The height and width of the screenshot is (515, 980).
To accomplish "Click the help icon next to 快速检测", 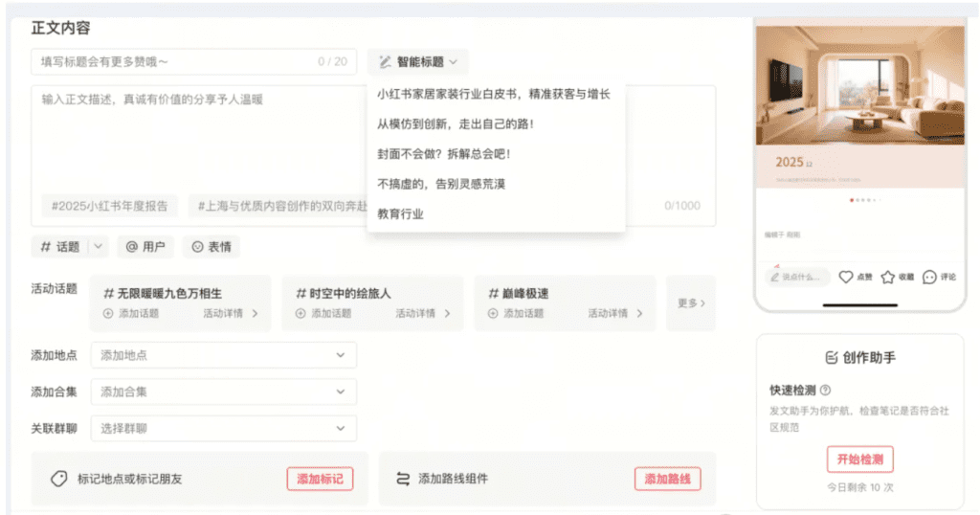I will point(826,391).
